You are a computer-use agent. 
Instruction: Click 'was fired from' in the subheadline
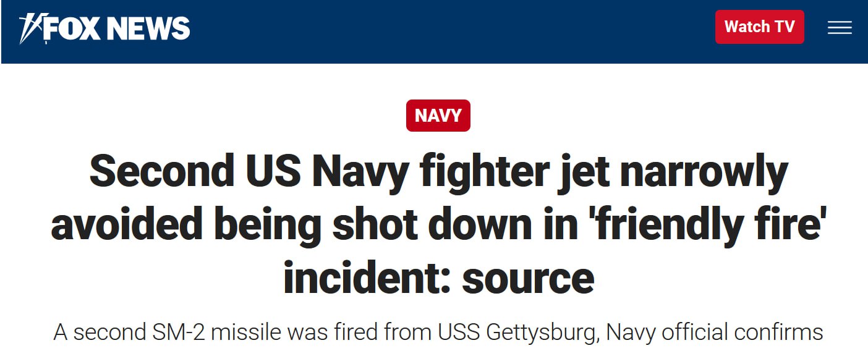(349, 333)
